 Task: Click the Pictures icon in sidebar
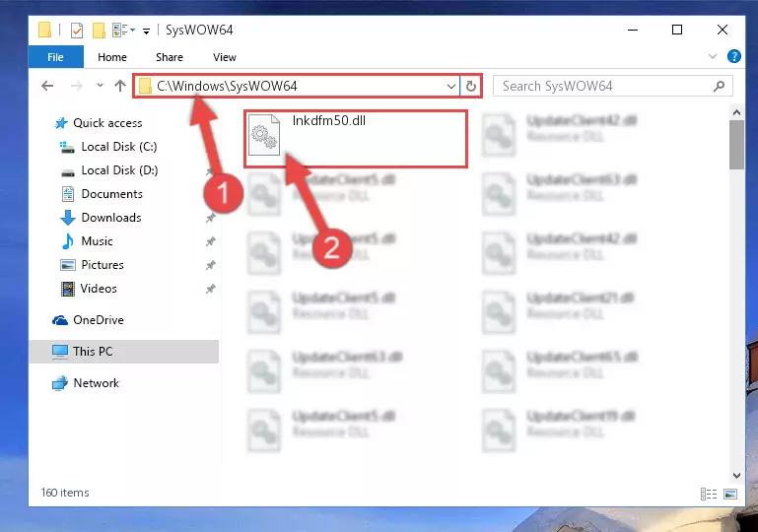pyautogui.click(x=68, y=265)
